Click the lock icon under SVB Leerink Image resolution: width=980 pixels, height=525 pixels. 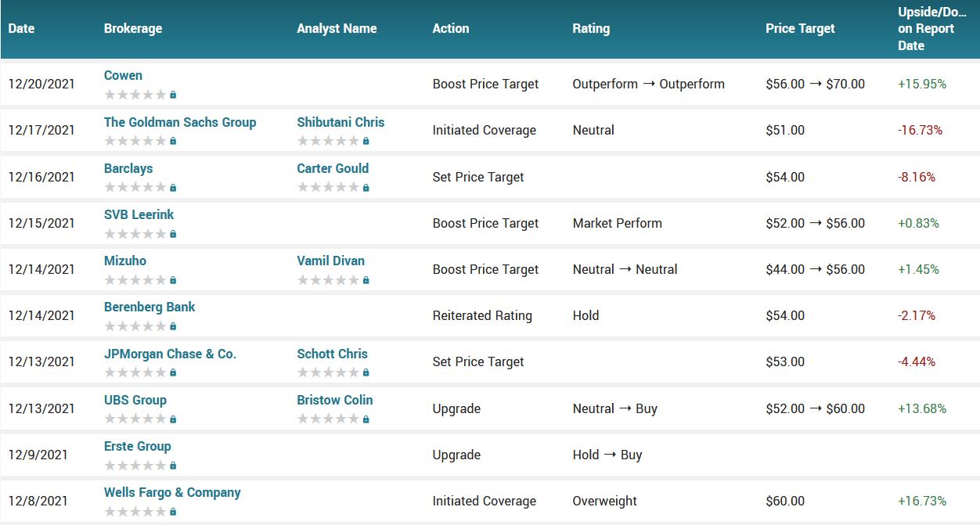click(173, 234)
